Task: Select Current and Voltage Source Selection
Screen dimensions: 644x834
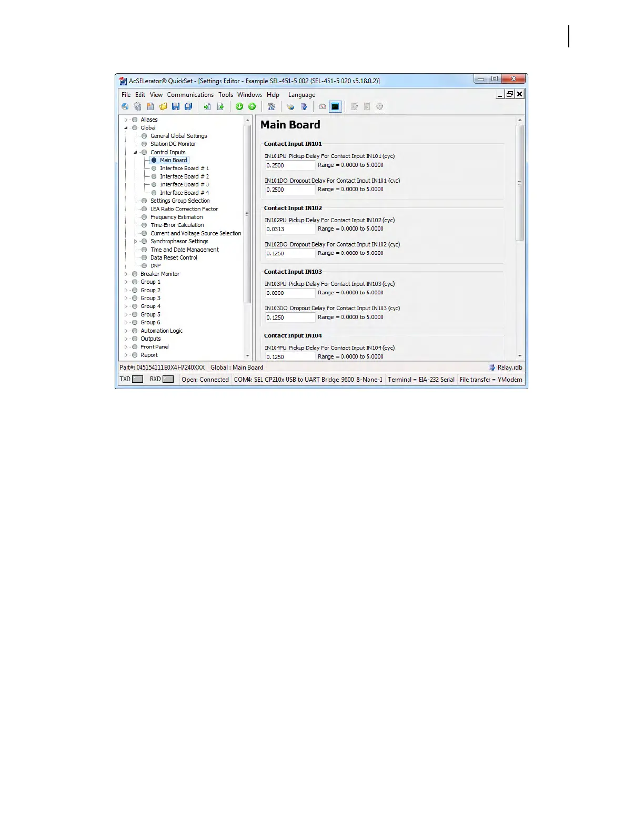Action: coord(196,233)
